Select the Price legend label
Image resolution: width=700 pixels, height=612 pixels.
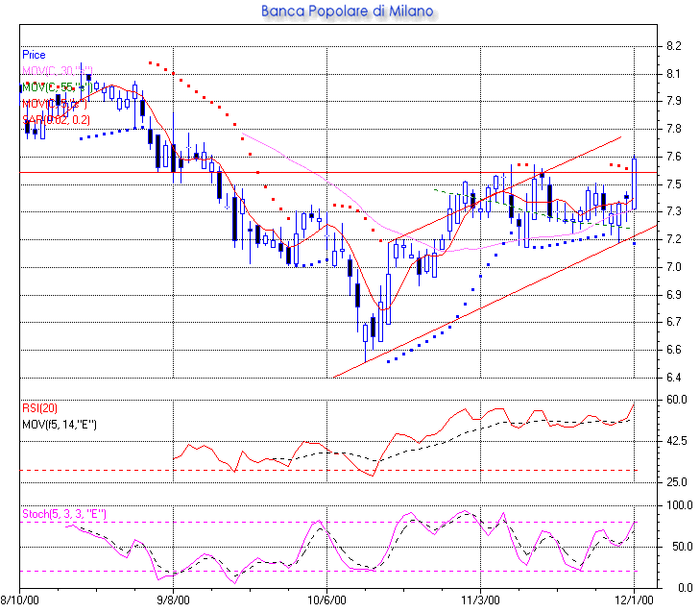point(34,55)
